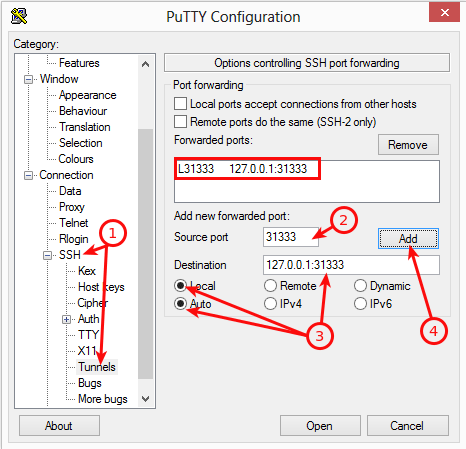
Task: Select the Auto protocol radio button
Action: 180,304
